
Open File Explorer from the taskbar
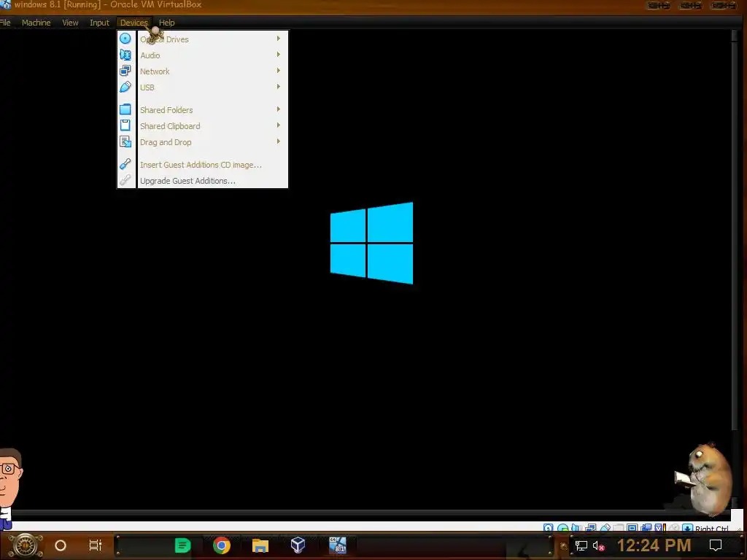(260, 545)
